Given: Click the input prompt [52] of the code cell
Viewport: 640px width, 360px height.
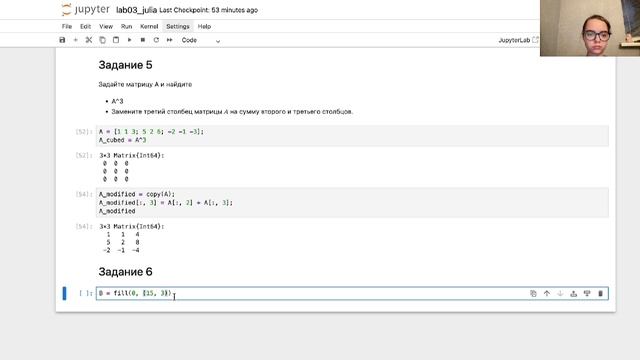Looking at the screenshot, I should click(x=84, y=132).
